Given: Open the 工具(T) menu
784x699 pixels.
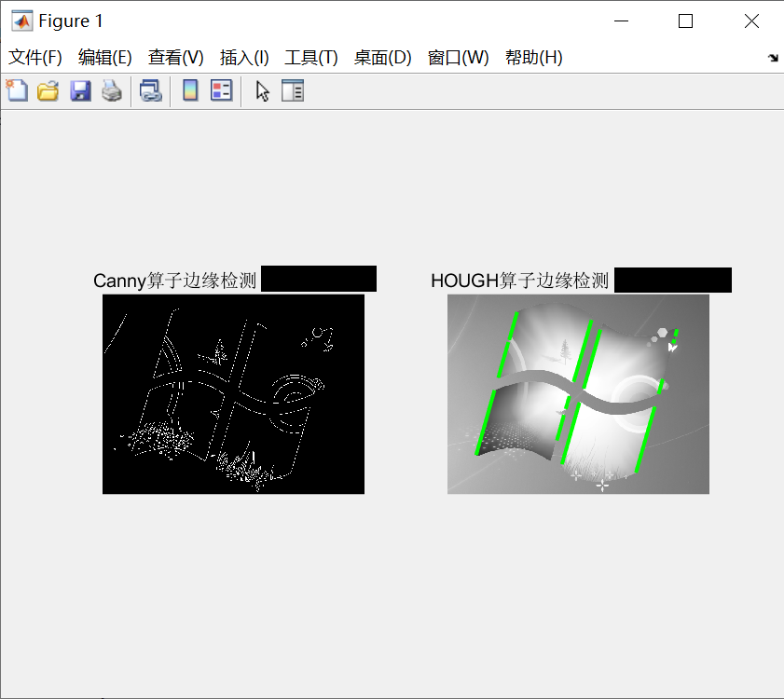Looking at the screenshot, I should tap(311, 58).
